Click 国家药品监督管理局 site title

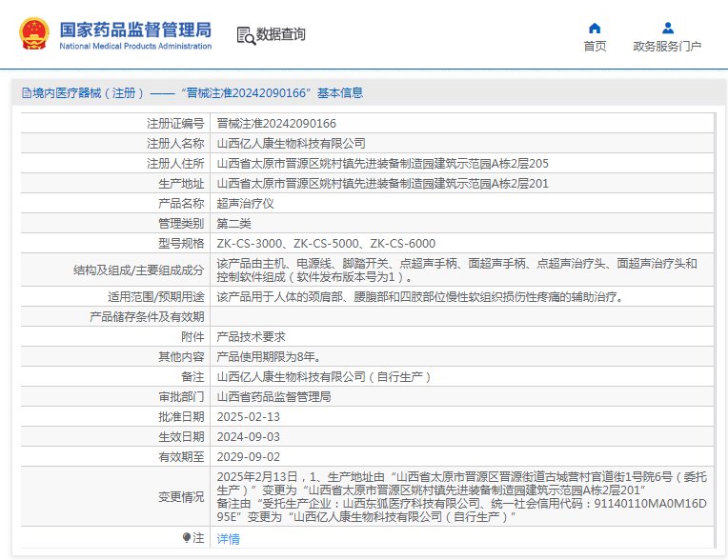pos(135,30)
